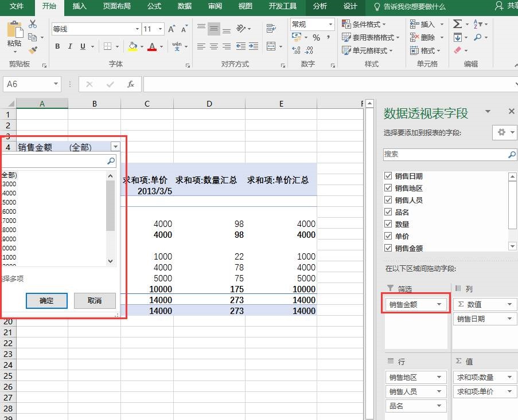Click the 搜索 field search box
Viewport: 518px width, 420px height.
point(445,155)
